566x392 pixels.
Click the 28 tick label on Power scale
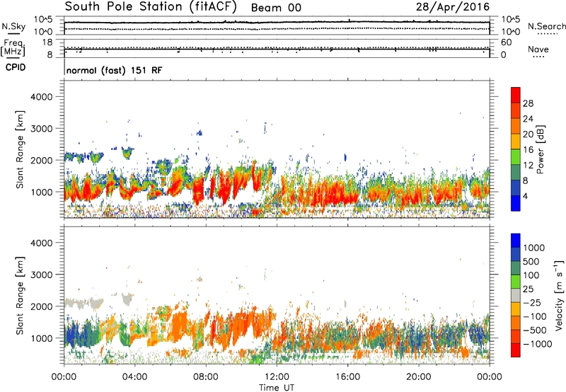click(x=528, y=103)
